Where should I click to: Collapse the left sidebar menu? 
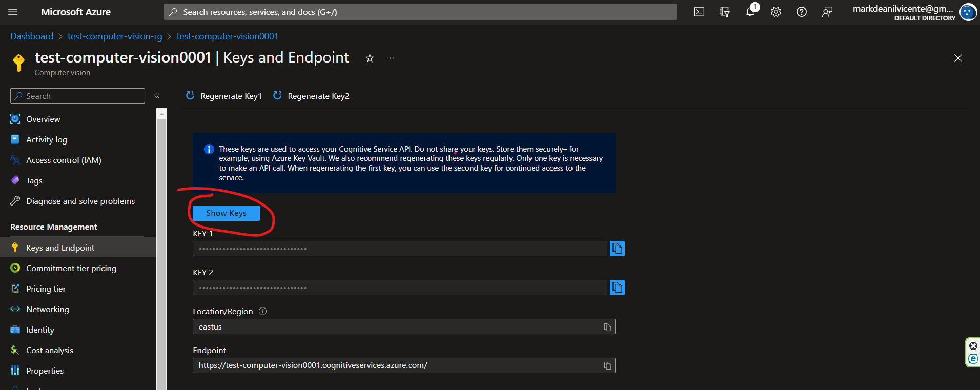(157, 96)
